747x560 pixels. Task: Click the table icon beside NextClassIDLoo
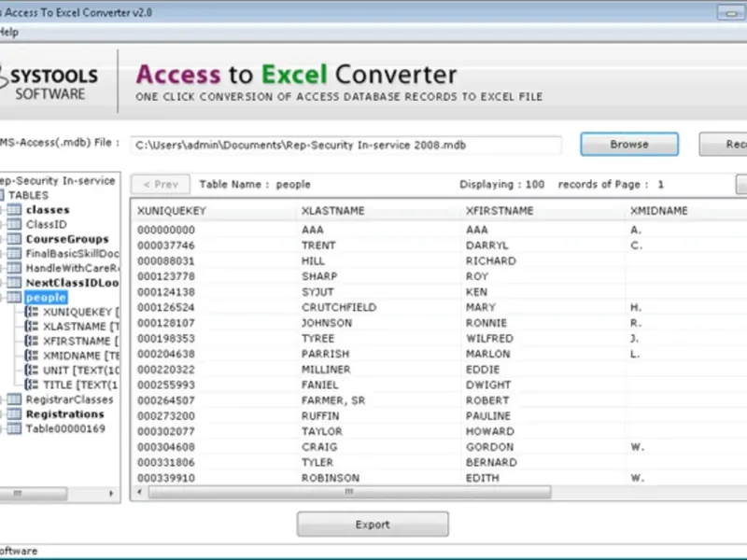coord(14,283)
